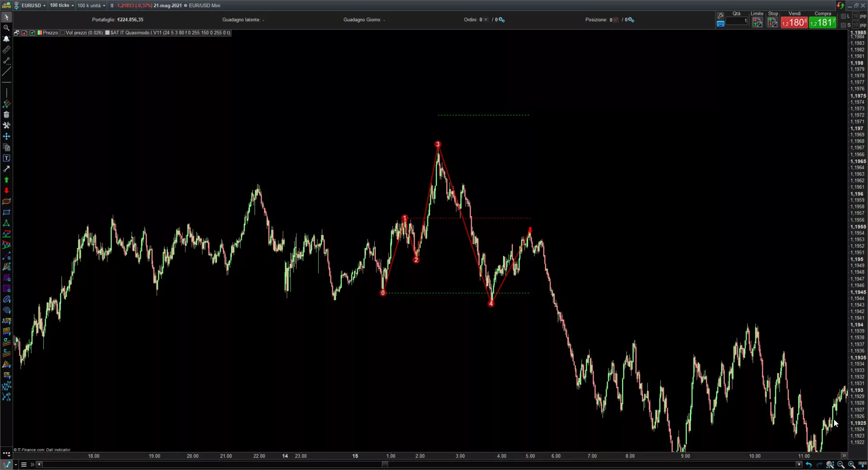Click the detach chart window icon
Screen dimensions: 868x470
click(x=17, y=33)
